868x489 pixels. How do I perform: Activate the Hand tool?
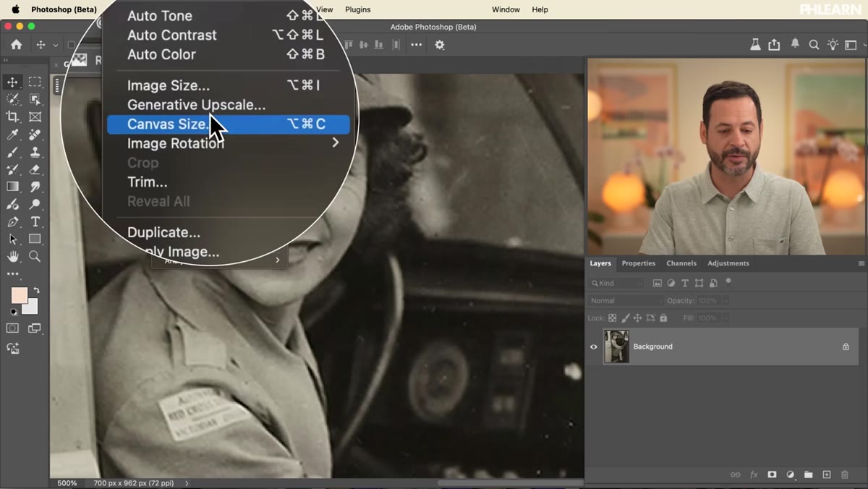click(x=12, y=257)
